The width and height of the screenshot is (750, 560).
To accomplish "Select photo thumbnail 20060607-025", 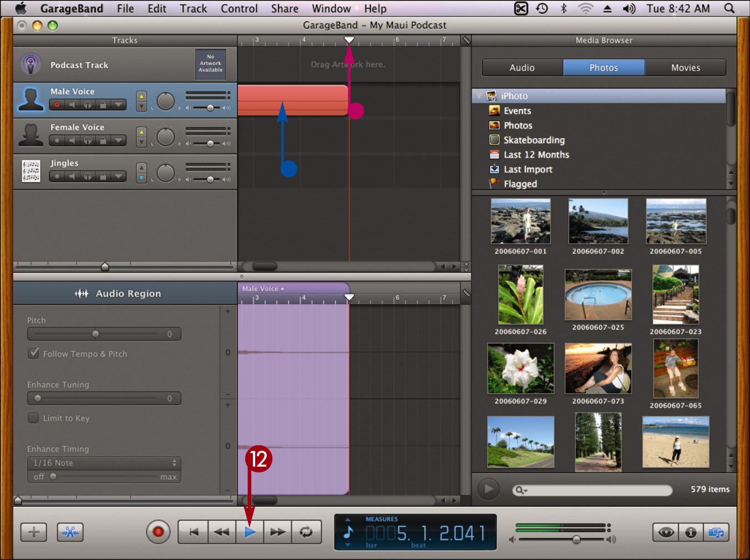I will tap(598, 295).
